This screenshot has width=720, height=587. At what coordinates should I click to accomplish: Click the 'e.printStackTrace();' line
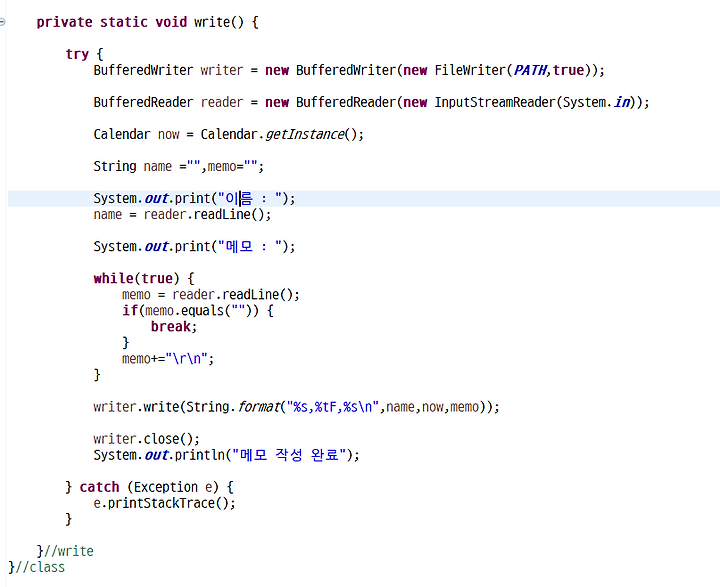[164, 503]
